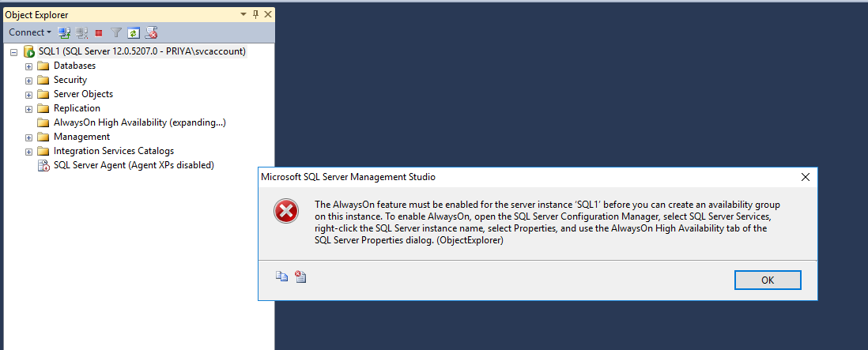
Task: Expand the Integration Services Catalogs node
Action: [x=28, y=151]
